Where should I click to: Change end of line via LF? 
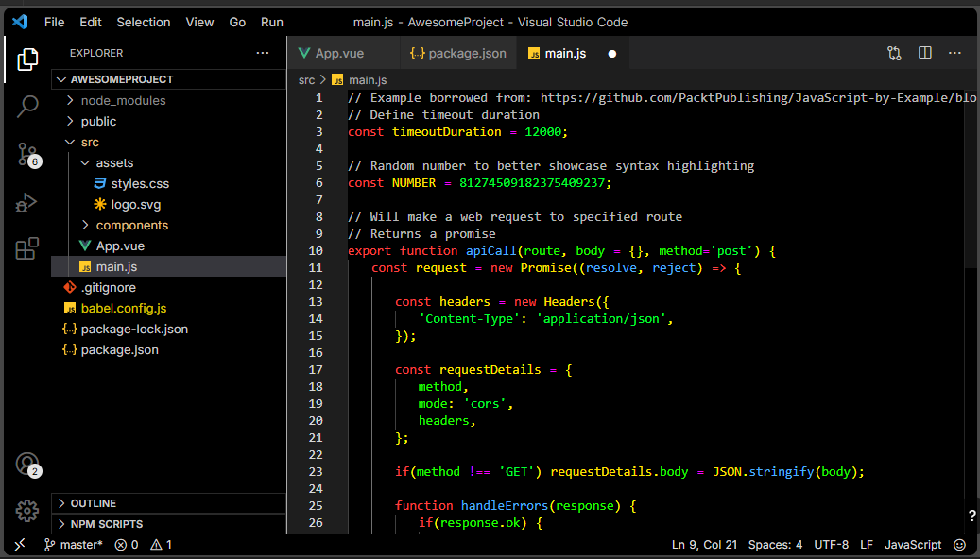click(867, 545)
